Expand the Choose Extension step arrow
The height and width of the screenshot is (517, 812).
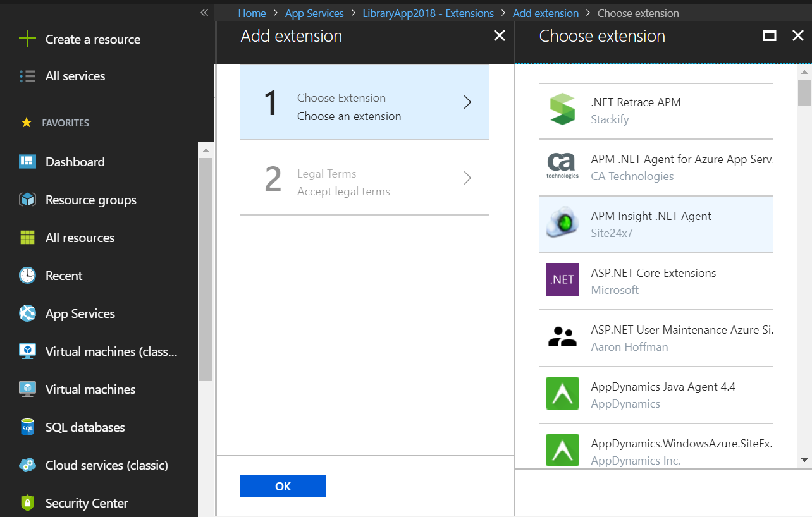467,102
